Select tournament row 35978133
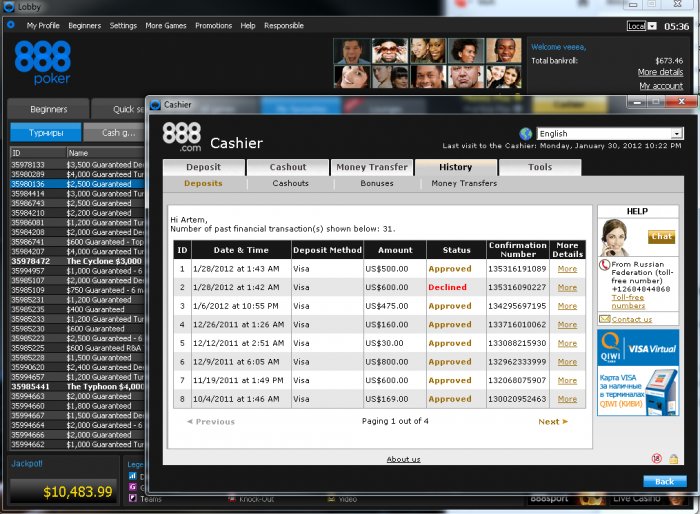 click(77, 165)
